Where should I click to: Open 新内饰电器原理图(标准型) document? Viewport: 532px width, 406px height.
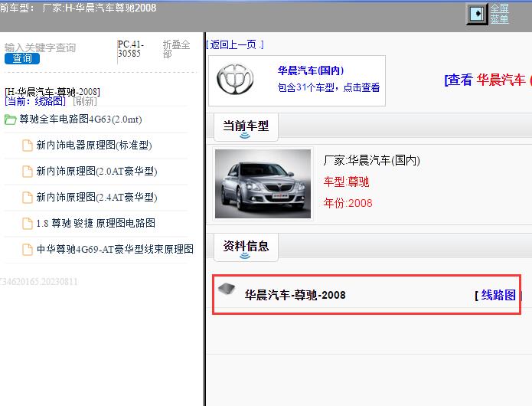94,146
